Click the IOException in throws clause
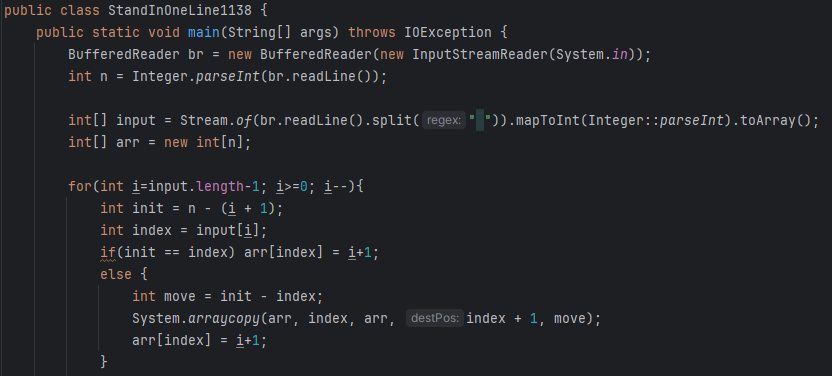Screen dimensions: 832x376 [x=448, y=32]
